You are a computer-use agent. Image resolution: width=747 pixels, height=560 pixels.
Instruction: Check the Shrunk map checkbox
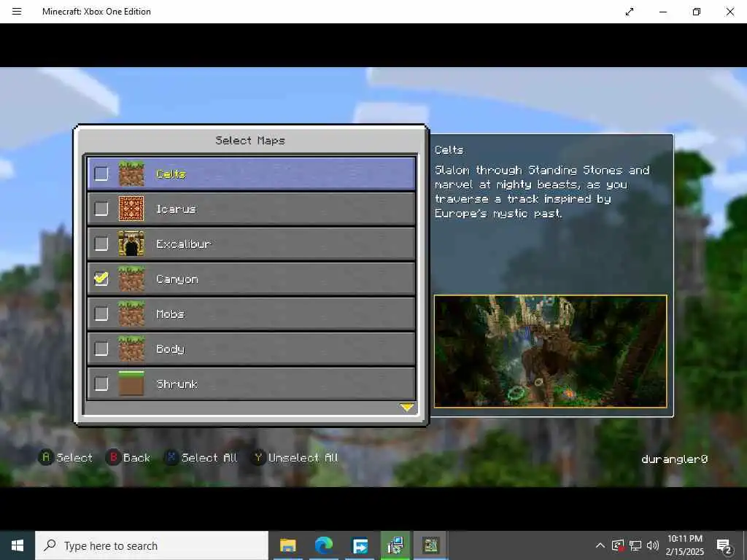click(101, 384)
